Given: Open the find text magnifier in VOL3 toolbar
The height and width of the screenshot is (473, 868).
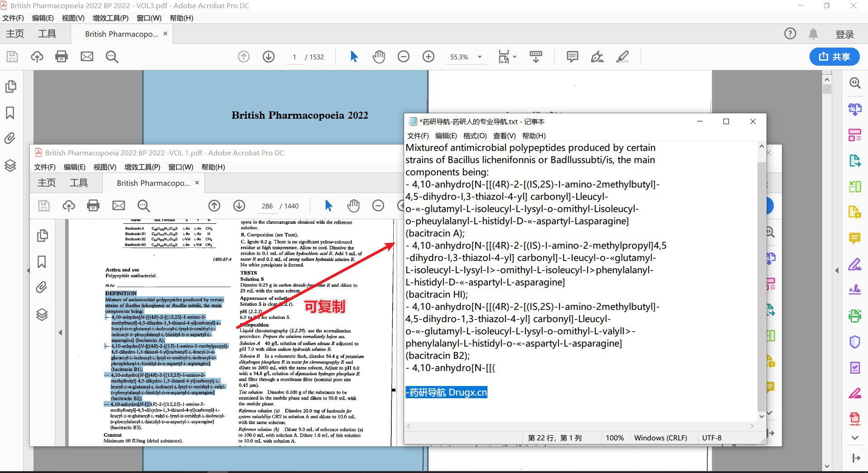Looking at the screenshot, I should tap(112, 57).
